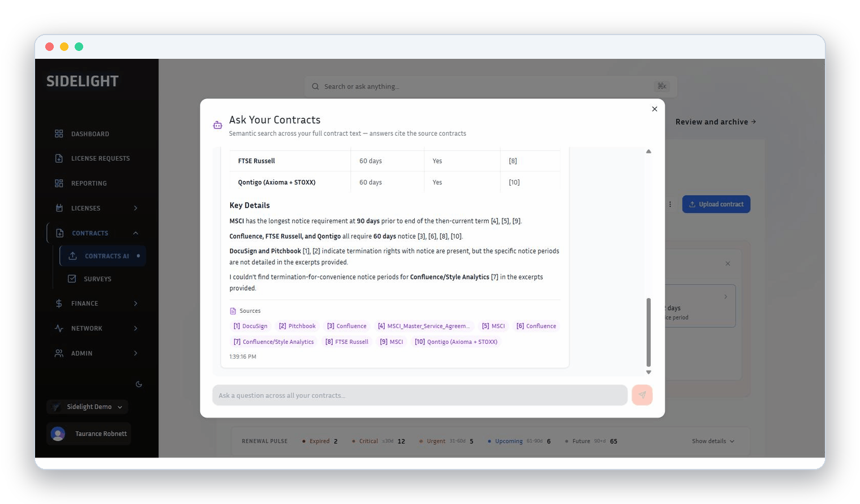Open source [7] Confluence/Style Analytics

(274, 342)
